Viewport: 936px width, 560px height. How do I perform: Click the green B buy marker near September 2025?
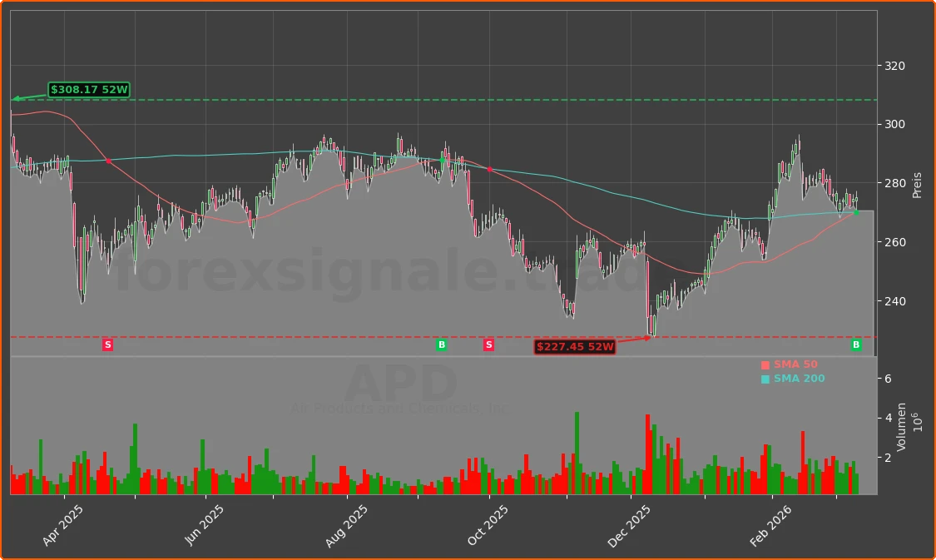click(442, 344)
